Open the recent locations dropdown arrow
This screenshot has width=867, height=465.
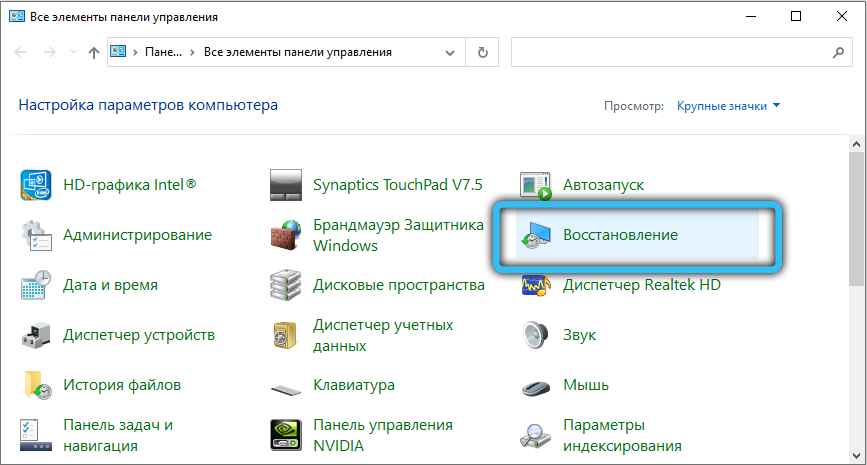[x=73, y=53]
